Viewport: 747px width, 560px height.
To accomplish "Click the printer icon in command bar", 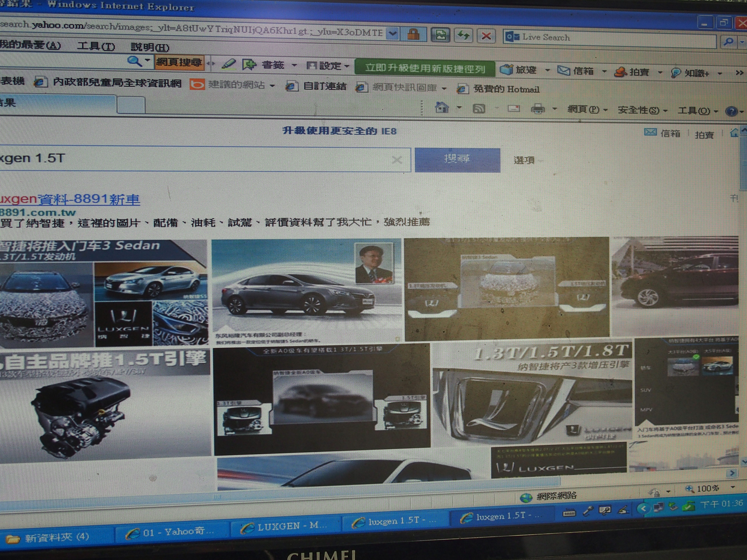I will click(x=538, y=109).
